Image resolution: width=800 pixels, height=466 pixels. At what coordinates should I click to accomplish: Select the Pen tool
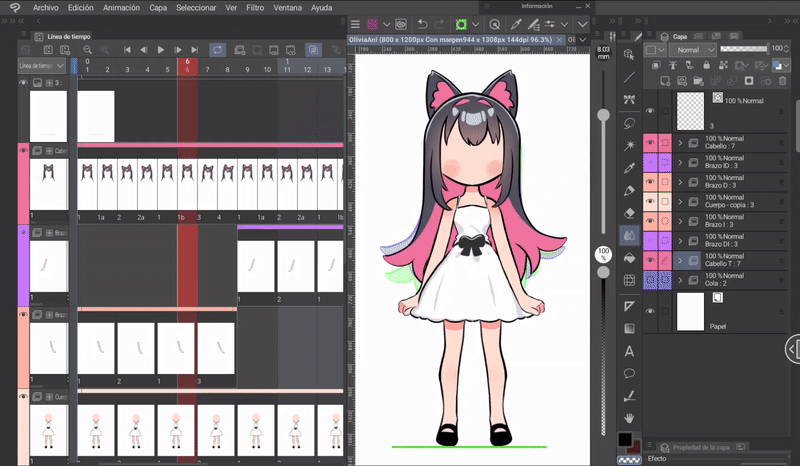pos(629,190)
